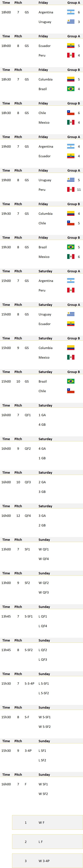Viewport: 83px width, 868px height.
Task: Click W QF4 in the SF1 match
Action: tap(44, 559)
